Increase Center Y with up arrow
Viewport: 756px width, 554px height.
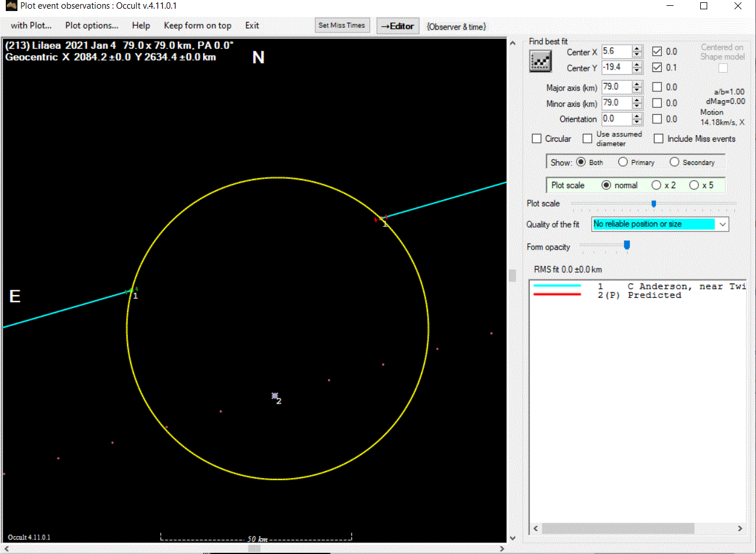point(637,64)
